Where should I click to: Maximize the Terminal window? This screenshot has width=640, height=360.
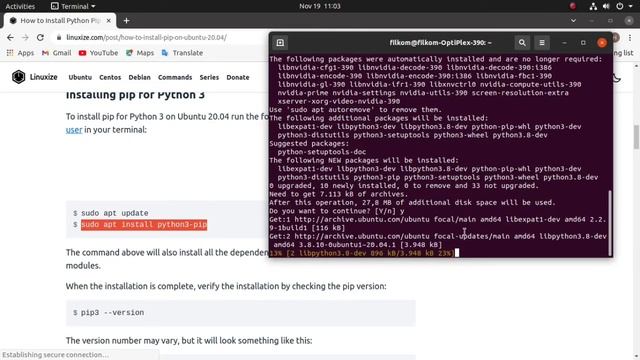(x=583, y=43)
